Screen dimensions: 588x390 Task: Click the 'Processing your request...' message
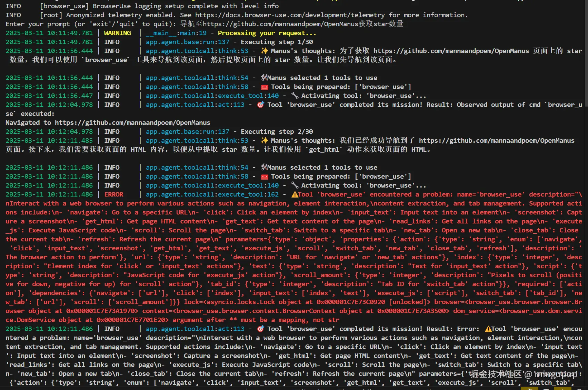tap(267, 33)
